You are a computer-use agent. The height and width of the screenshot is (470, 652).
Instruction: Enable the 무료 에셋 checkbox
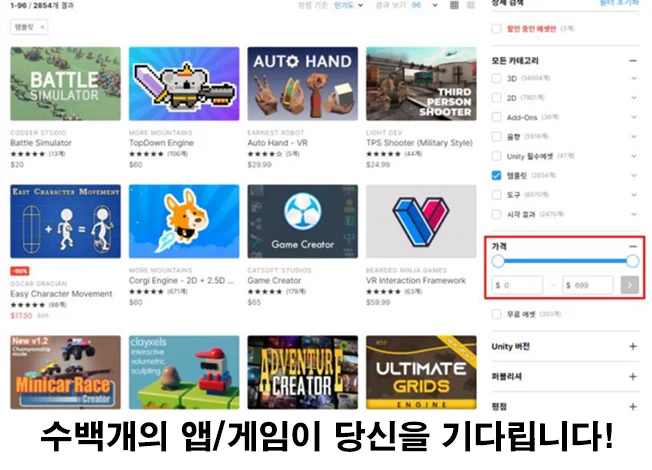click(x=496, y=314)
